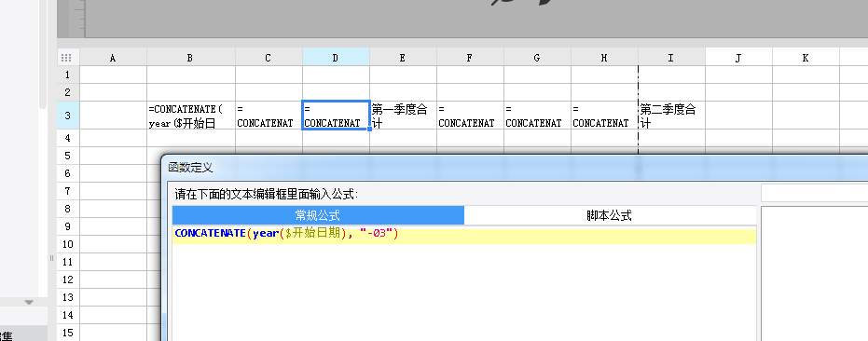
Task: Click column header D
Action: coord(336,58)
